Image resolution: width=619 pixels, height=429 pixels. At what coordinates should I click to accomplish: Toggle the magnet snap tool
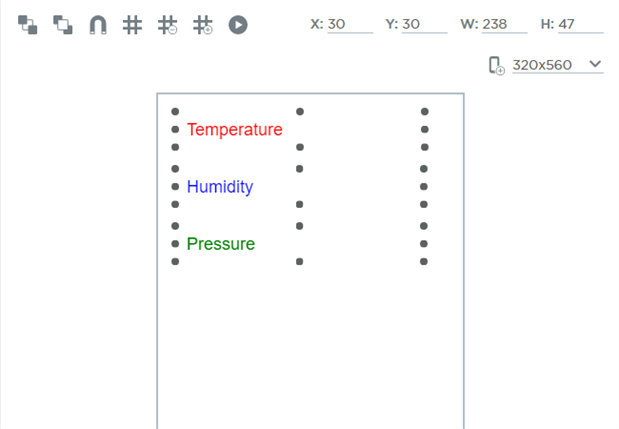98,25
